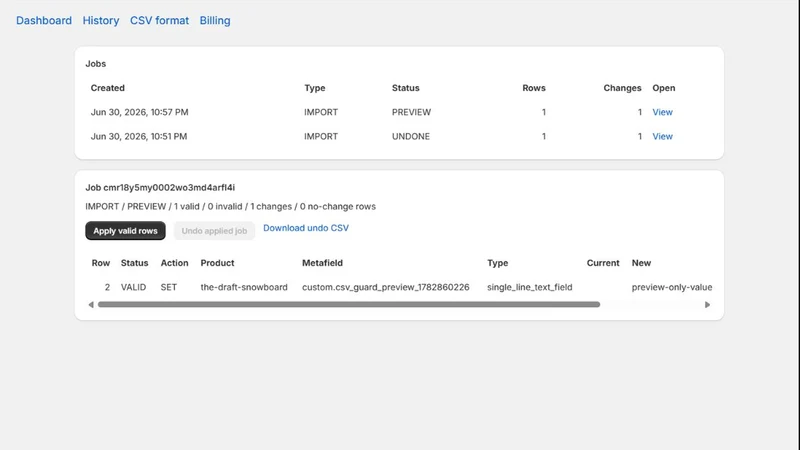The width and height of the screenshot is (800, 450).
Task: Click the disabled Undo applied job button
Action: (214, 231)
